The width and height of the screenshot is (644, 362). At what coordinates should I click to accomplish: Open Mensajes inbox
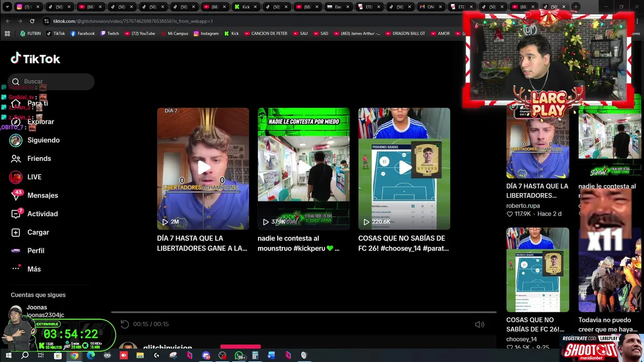pyautogui.click(x=43, y=196)
